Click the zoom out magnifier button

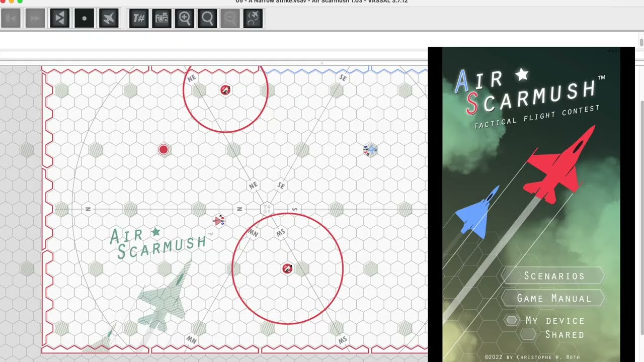point(230,19)
